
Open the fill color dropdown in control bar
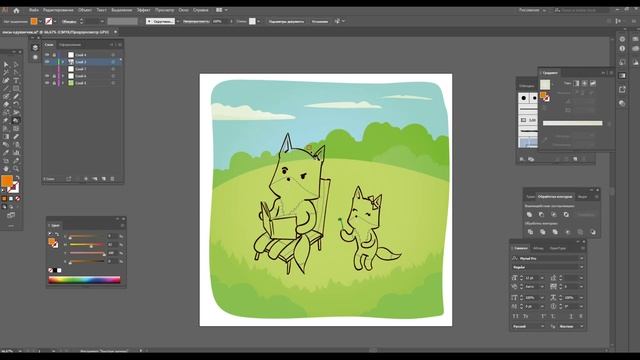click(x=40, y=21)
